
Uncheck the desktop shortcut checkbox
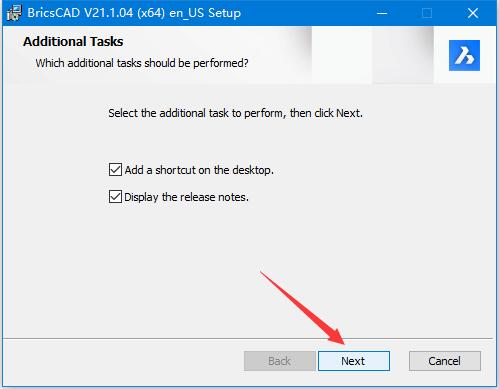(x=115, y=170)
